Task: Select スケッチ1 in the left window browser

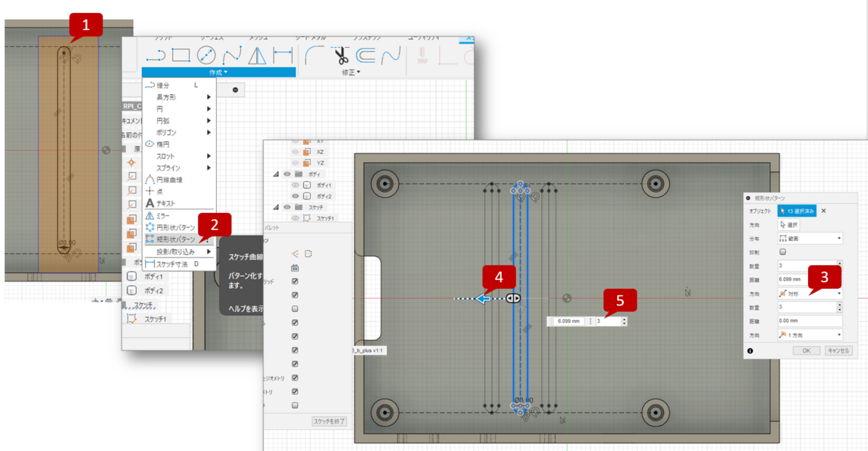Action: pos(155,319)
